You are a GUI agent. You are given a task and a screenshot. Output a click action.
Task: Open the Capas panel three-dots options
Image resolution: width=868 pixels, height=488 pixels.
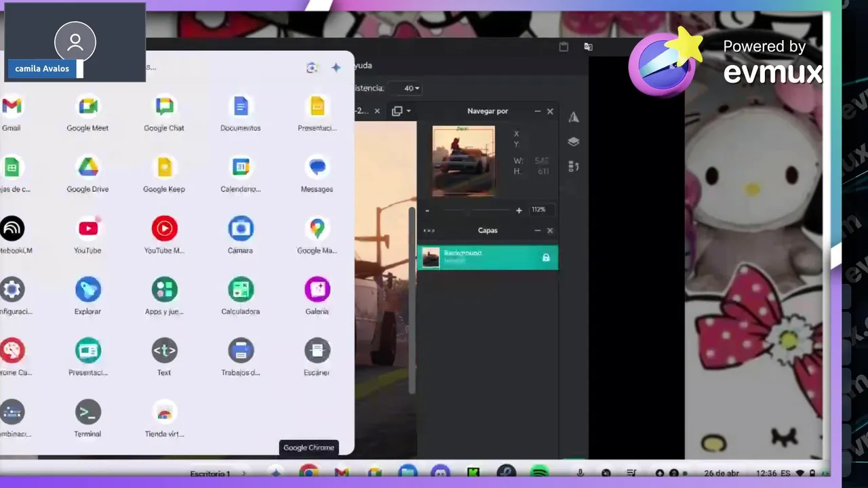pyautogui.click(x=429, y=230)
